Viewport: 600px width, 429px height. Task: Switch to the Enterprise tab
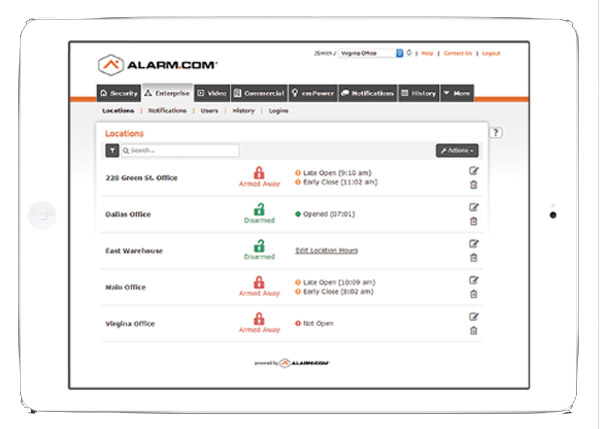[167, 93]
